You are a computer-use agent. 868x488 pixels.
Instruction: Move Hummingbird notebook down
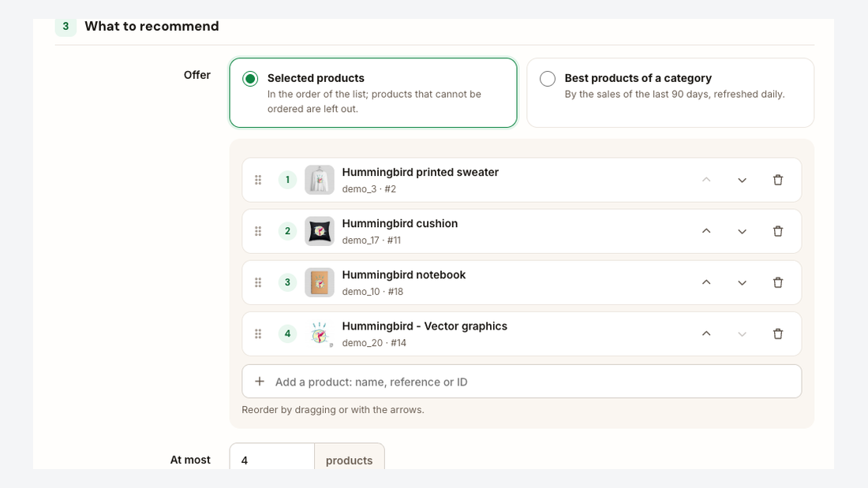point(743,283)
